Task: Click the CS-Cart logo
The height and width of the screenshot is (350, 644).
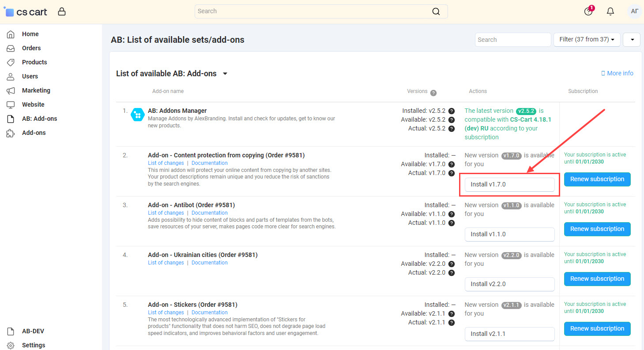Action: click(26, 12)
